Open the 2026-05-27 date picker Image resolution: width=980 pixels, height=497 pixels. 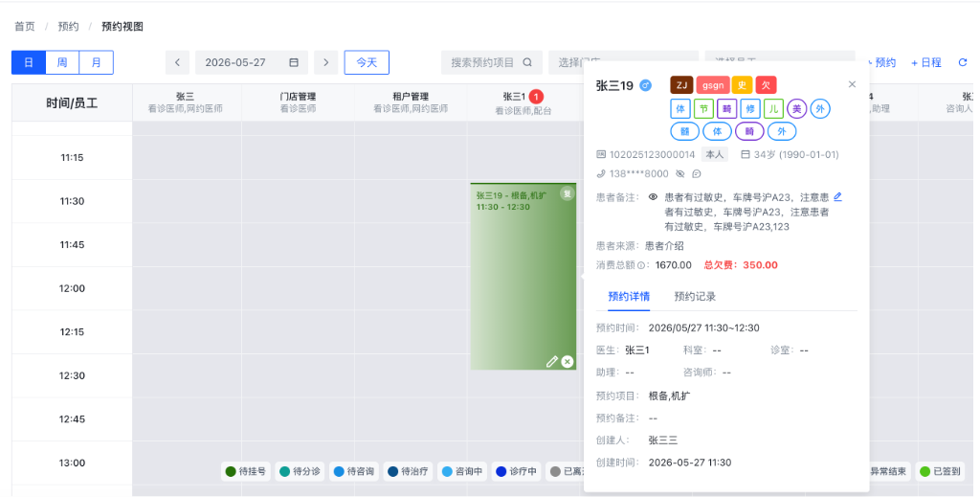[252, 62]
